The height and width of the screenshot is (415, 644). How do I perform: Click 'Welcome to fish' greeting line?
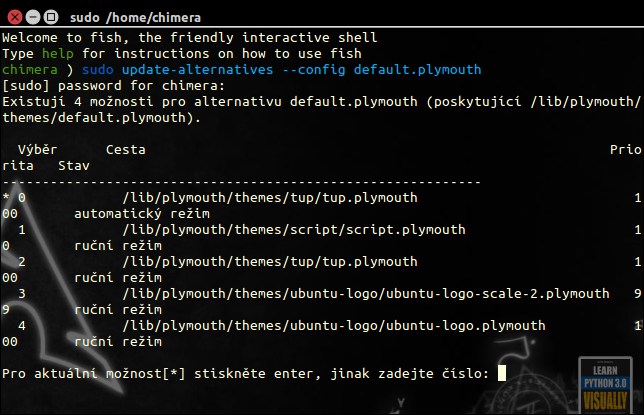click(x=189, y=38)
